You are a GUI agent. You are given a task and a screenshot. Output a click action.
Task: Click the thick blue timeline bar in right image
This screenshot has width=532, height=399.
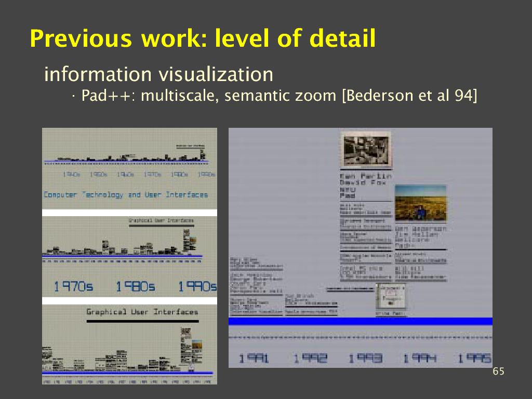pos(360,321)
